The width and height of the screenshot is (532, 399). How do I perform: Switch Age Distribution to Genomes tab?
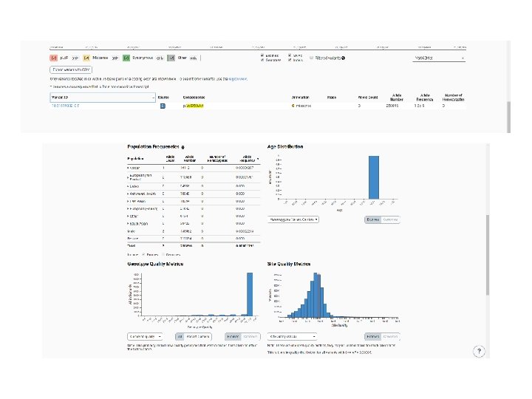[391, 220]
